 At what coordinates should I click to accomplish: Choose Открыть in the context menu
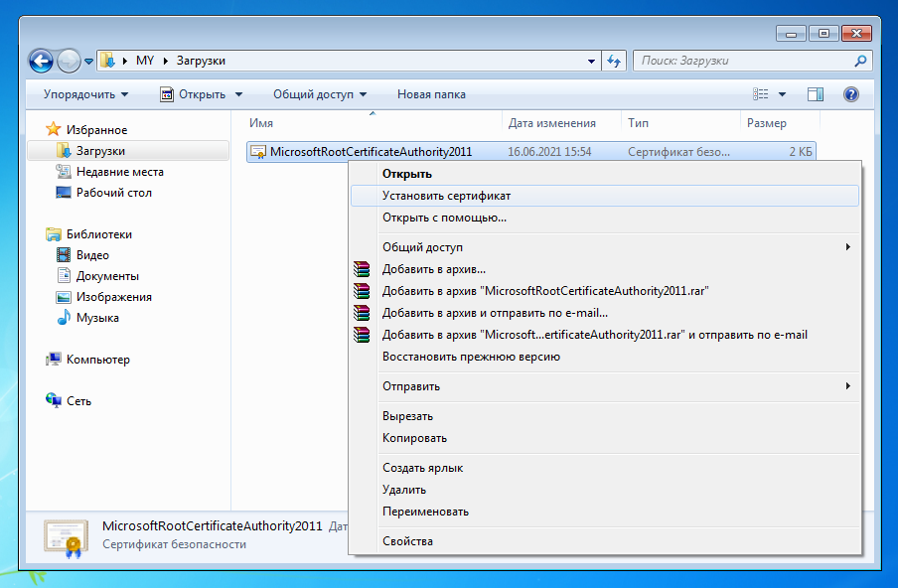tap(604, 174)
